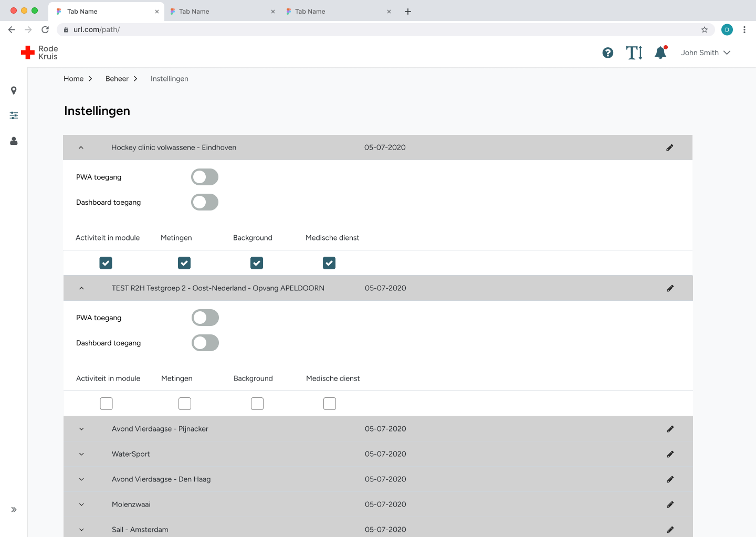Edit the WaterSport row
756x537 pixels.
(x=670, y=454)
